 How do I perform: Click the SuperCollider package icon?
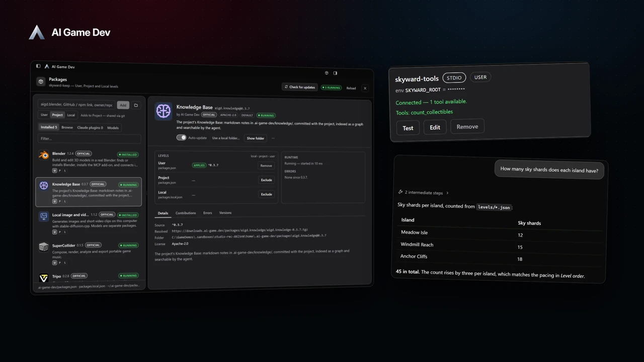tap(44, 247)
